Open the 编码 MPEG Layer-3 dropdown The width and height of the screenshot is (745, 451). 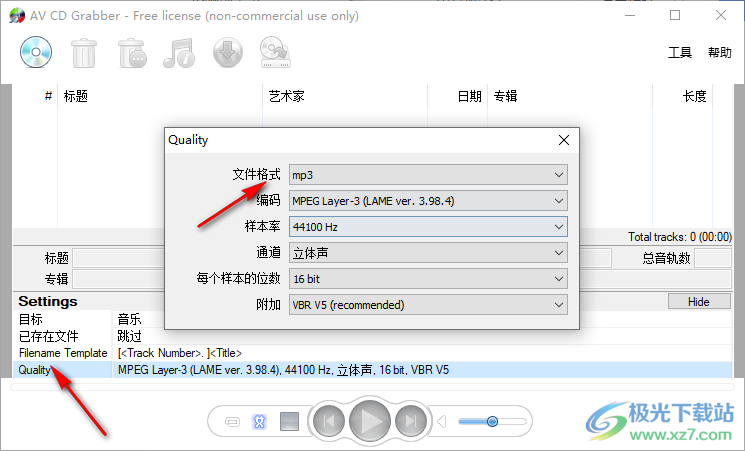coord(428,201)
